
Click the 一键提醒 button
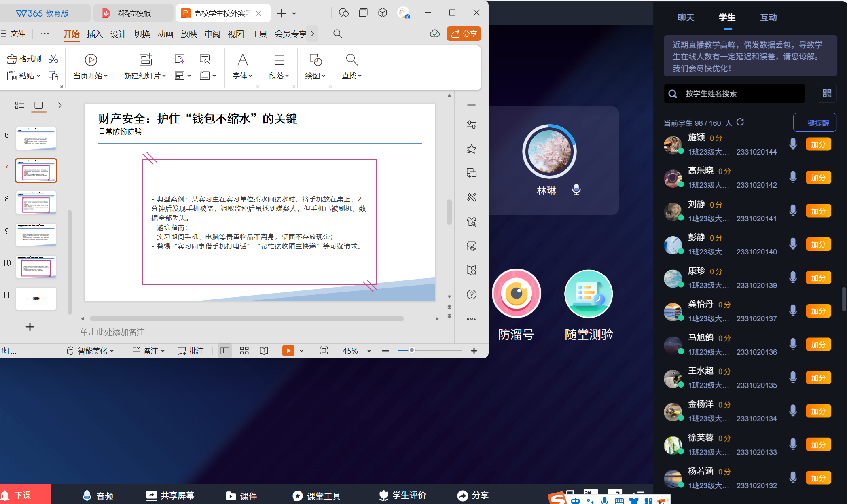814,123
